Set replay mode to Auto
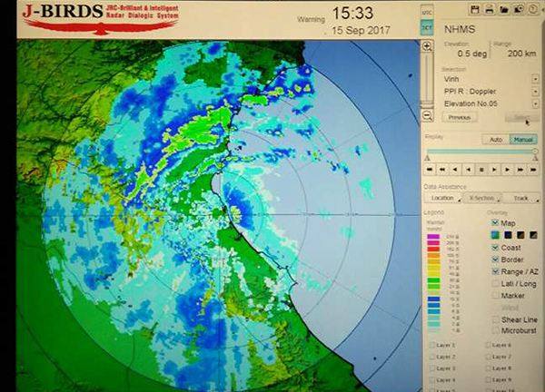Image resolution: width=545 pixels, height=392 pixels. (496, 139)
